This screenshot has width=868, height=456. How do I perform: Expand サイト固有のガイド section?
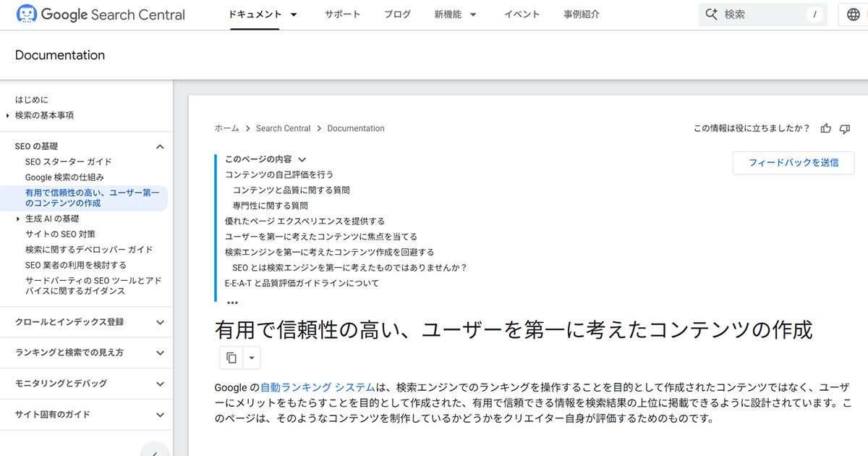tap(160, 415)
